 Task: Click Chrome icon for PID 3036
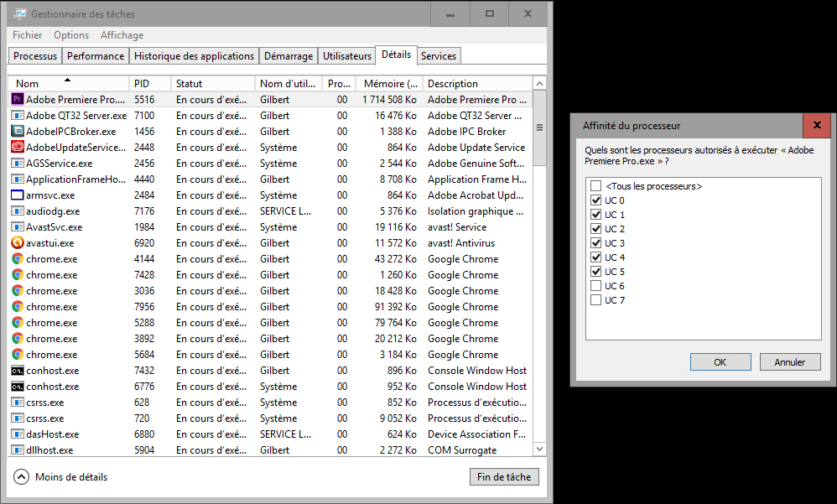tap(18, 291)
